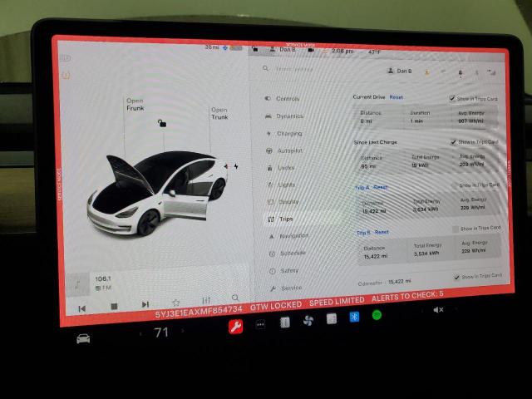
Task: Open the audio equalizer icon
Action: tap(206, 300)
